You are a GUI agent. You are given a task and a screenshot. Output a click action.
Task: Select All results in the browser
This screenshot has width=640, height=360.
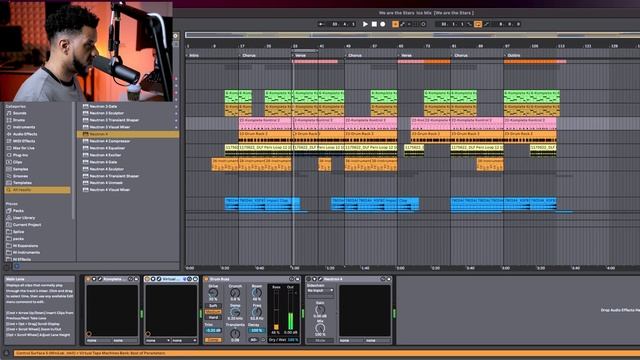coord(37,190)
